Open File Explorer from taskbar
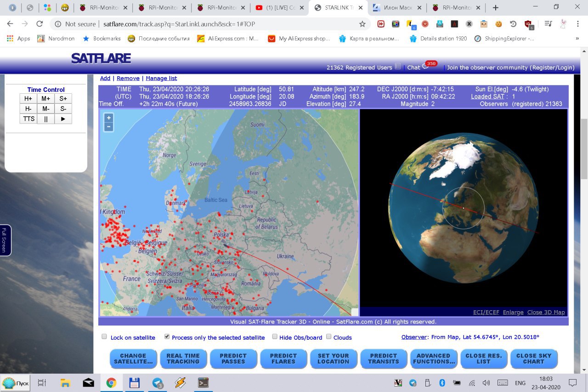 click(x=65, y=382)
